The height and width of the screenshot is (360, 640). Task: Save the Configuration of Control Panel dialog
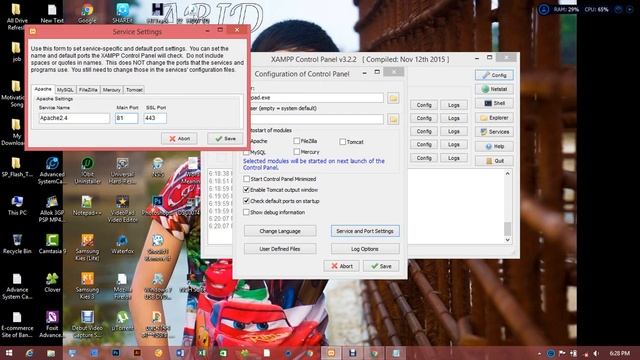tap(381, 266)
